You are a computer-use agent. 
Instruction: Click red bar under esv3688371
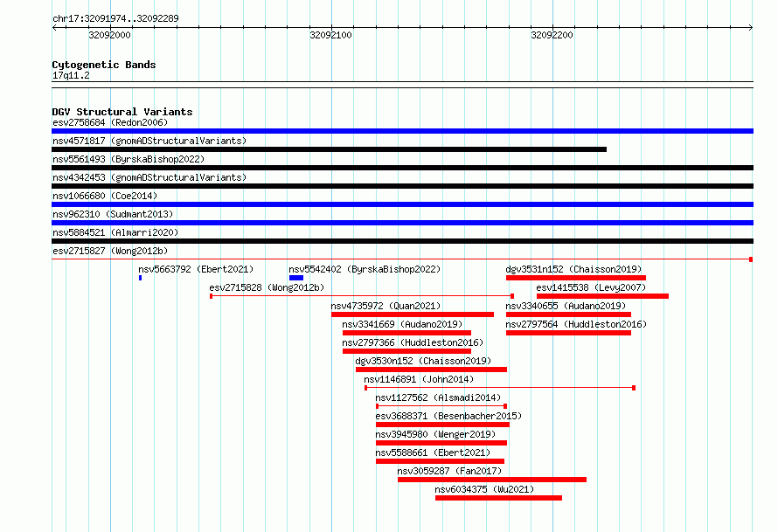pos(442,425)
